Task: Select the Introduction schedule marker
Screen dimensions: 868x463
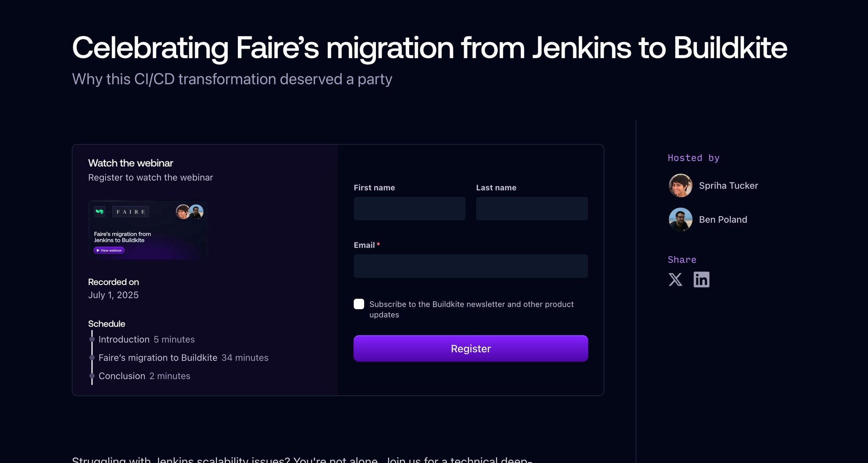Action: [92, 339]
